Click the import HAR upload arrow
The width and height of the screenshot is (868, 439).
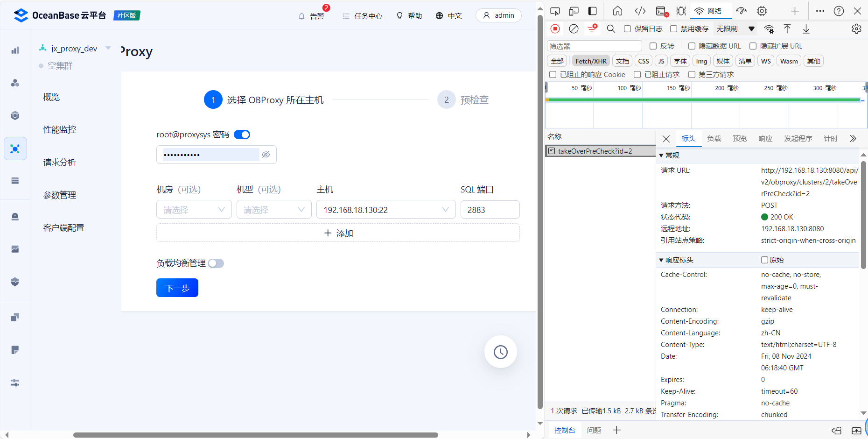tap(787, 29)
